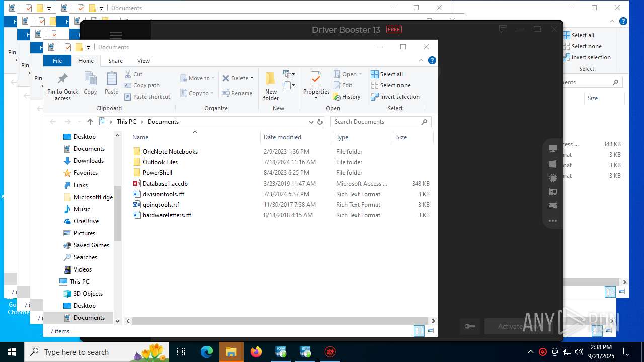Refresh the Documents folder view
Screen dimensions: 644x362
click(x=319, y=122)
